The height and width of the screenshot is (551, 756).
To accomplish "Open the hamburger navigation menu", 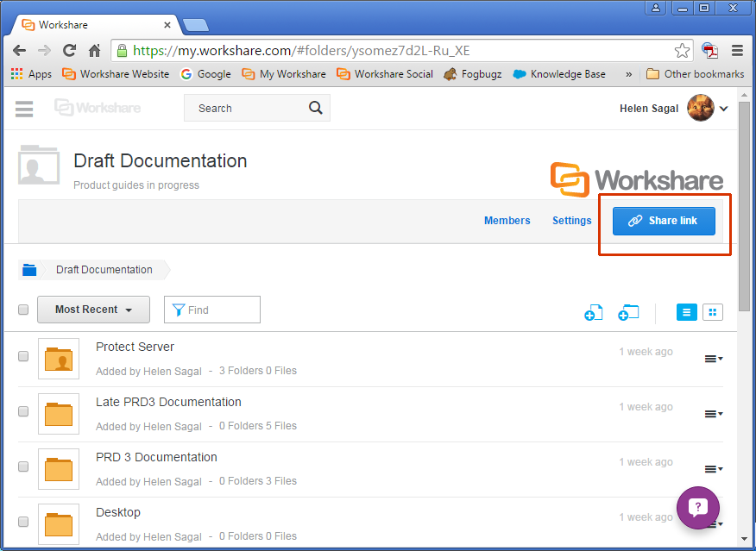I will pyautogui.click(x=24, y=109).
